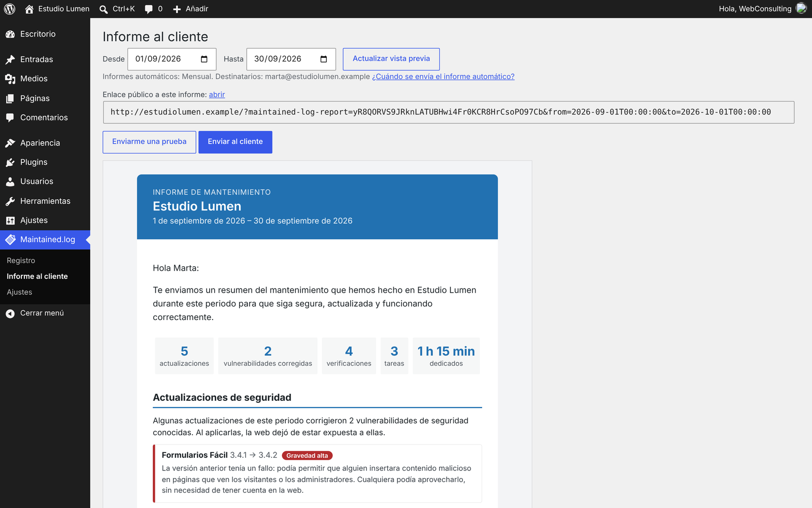This screenshot has height=508, width=812.
Task: Click the Escritorio dashboard icon
Action: 10,34
